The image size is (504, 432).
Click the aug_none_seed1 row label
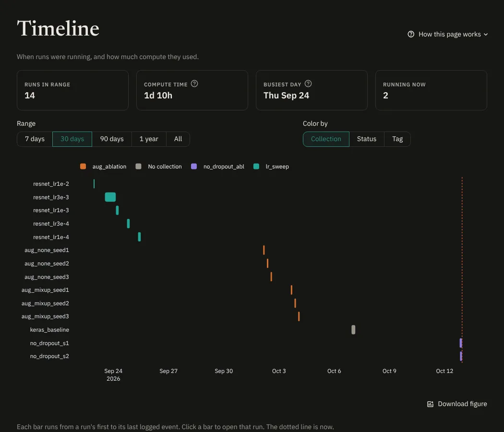click(x=47, y=250)
